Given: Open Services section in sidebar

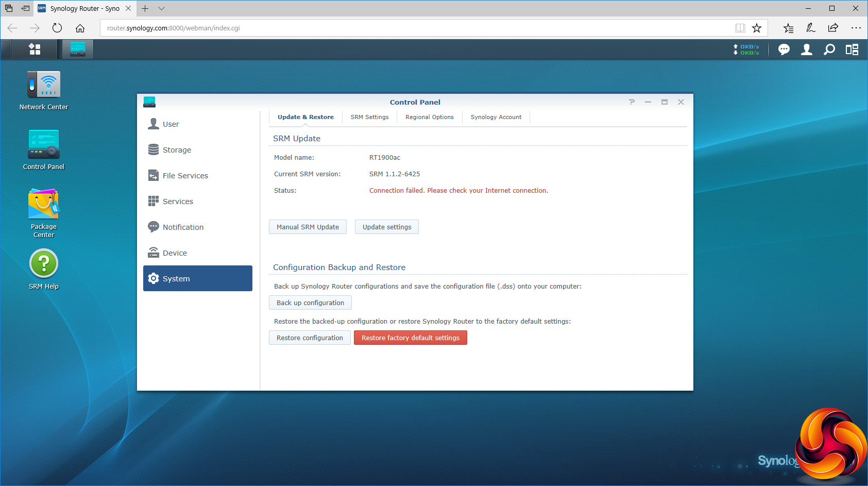Looking at the screenshot, I should coord(198,202).
